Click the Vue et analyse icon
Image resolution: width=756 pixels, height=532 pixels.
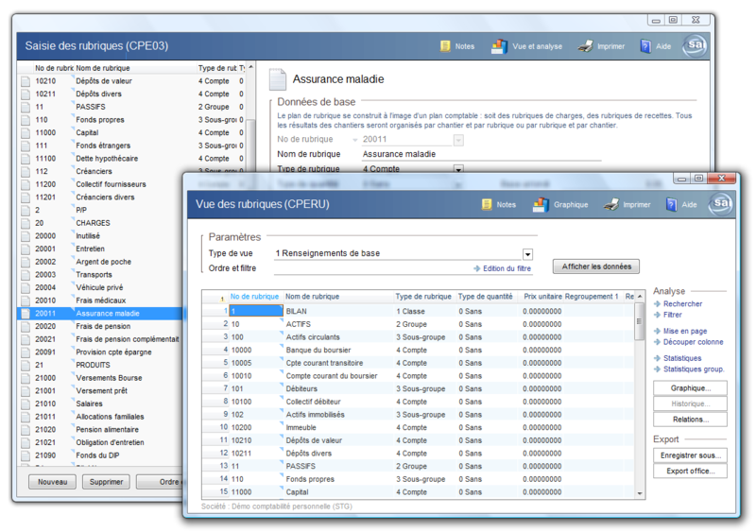pos(499,45)
